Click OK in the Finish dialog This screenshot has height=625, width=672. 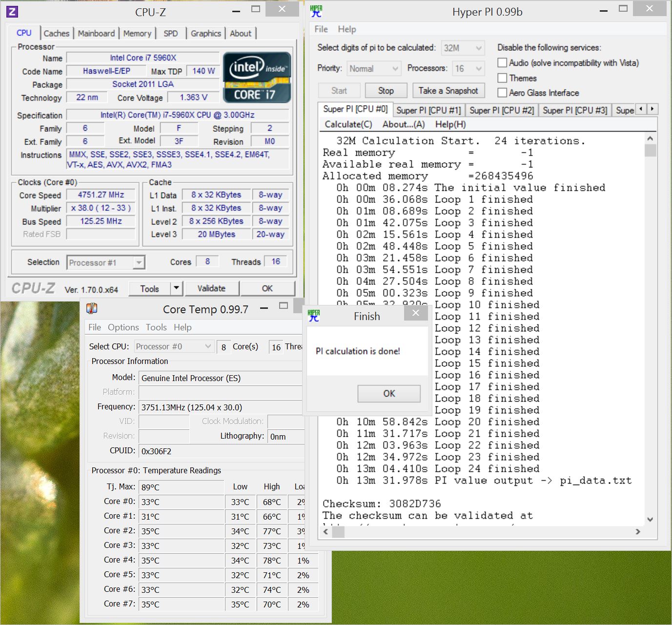[x=389, y=393]
